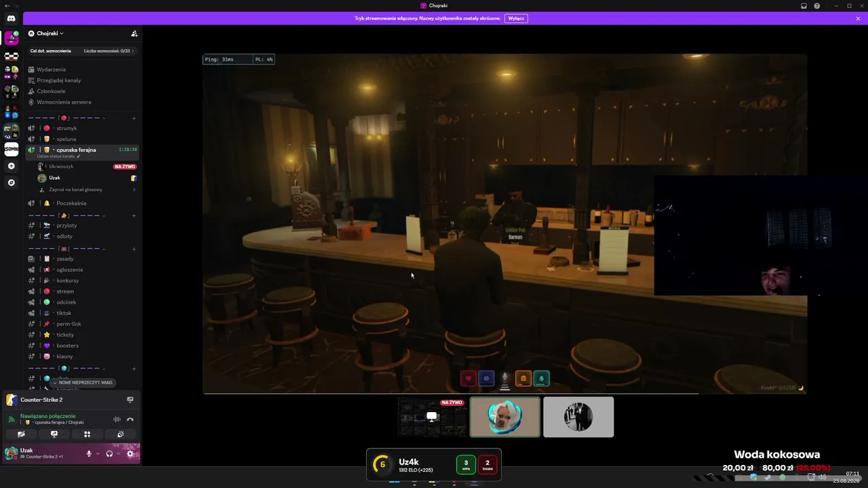Viewport: 868px width, 488px height.
Task: Toggle noise suppression waveform icon
Action: click(117, 419)
